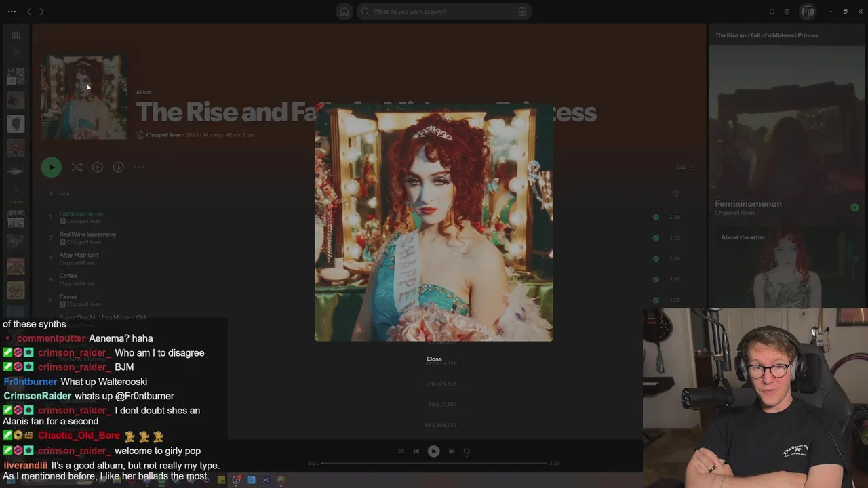Viewport: 868px width, 488px height.
Task: Toggle saved checkmark for Casual row
Action: click(x=656, y=300)
